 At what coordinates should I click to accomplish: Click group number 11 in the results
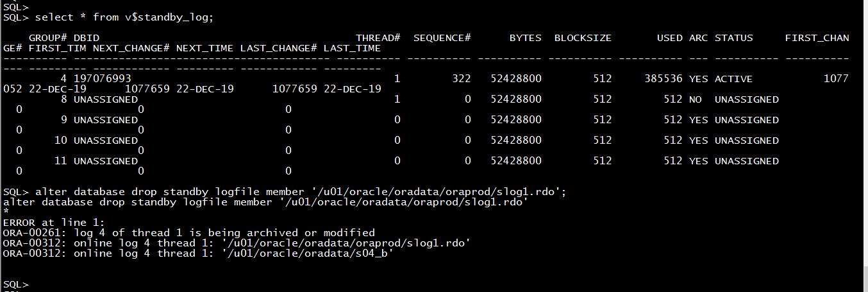pos(61,161)
